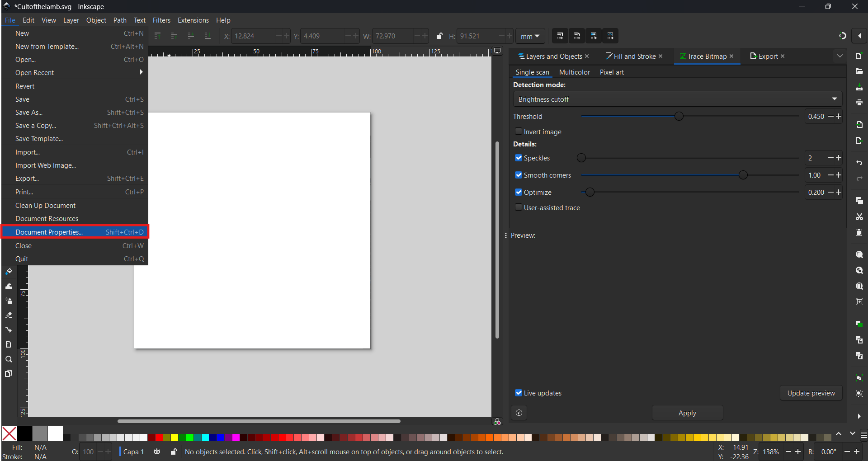Click the zoom to drawing icon
This screenshot has width=868, height=461.
coord(859,270)
